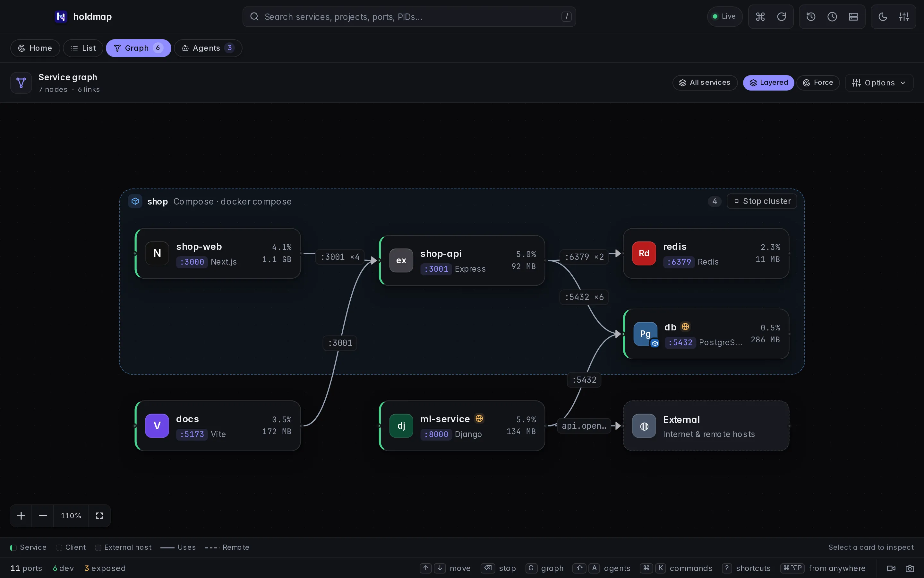Switch to Layered layout
Screen dimensions: 924x578
click(x=768, y=83)
